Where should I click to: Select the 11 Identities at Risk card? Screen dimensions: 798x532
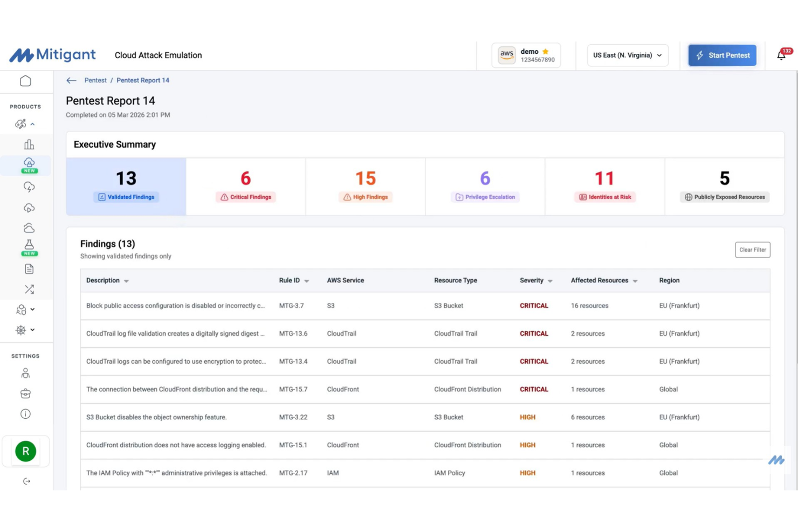coord(605,186)
